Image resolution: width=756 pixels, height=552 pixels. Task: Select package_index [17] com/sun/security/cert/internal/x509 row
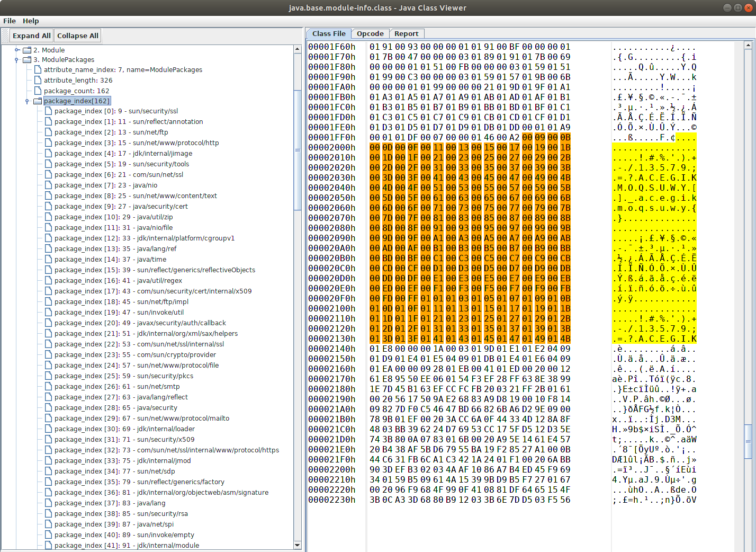(153, 291)
